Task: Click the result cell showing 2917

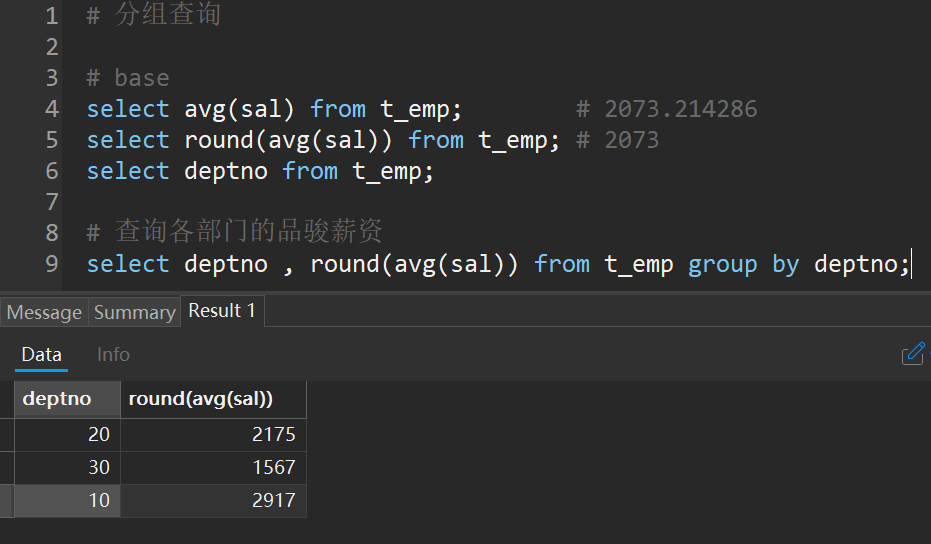Action: tap(213, 500)
